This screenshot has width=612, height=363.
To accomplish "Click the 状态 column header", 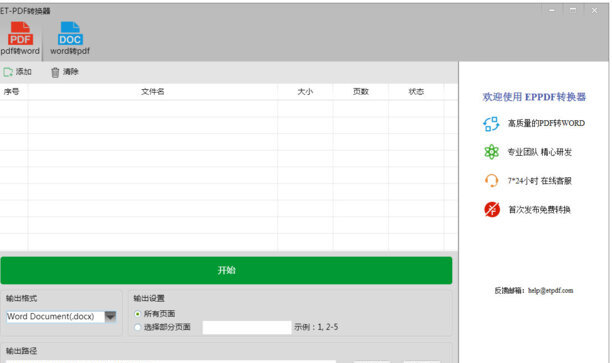I will [x=416, y=92].
